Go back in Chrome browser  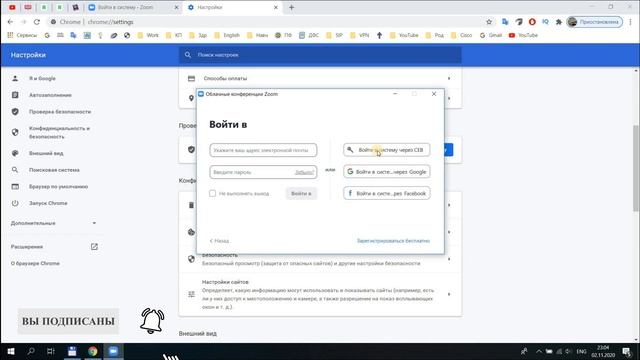pos(10,22)
